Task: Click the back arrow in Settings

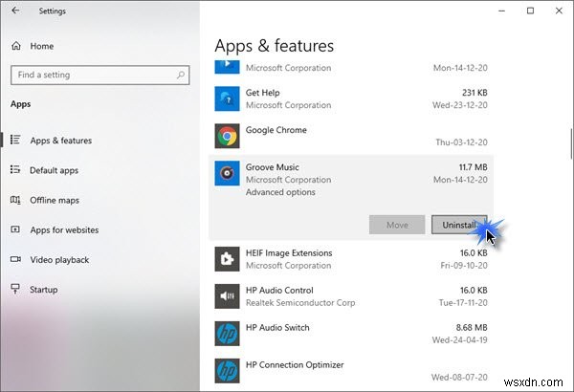Action: [15, 11]
